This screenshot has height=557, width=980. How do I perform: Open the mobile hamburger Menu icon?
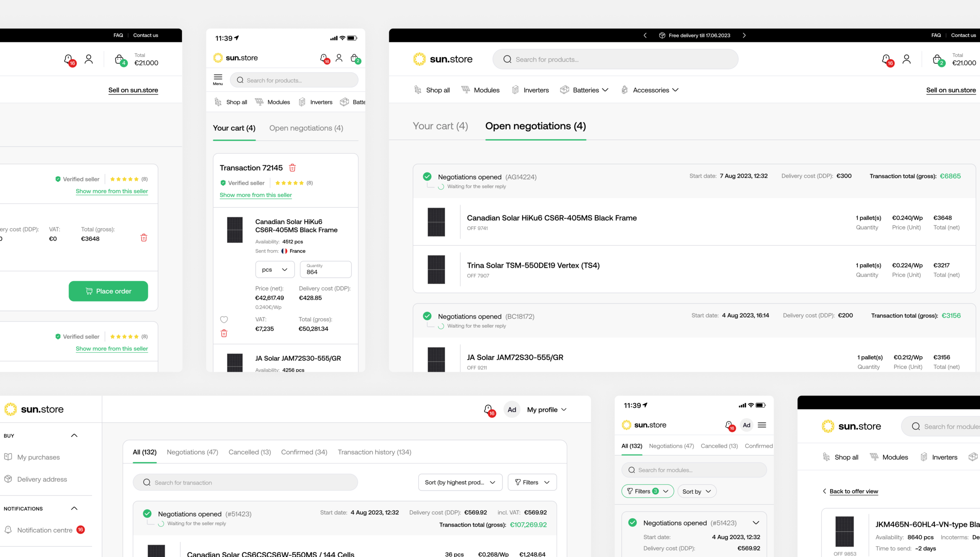pos(218,79)
